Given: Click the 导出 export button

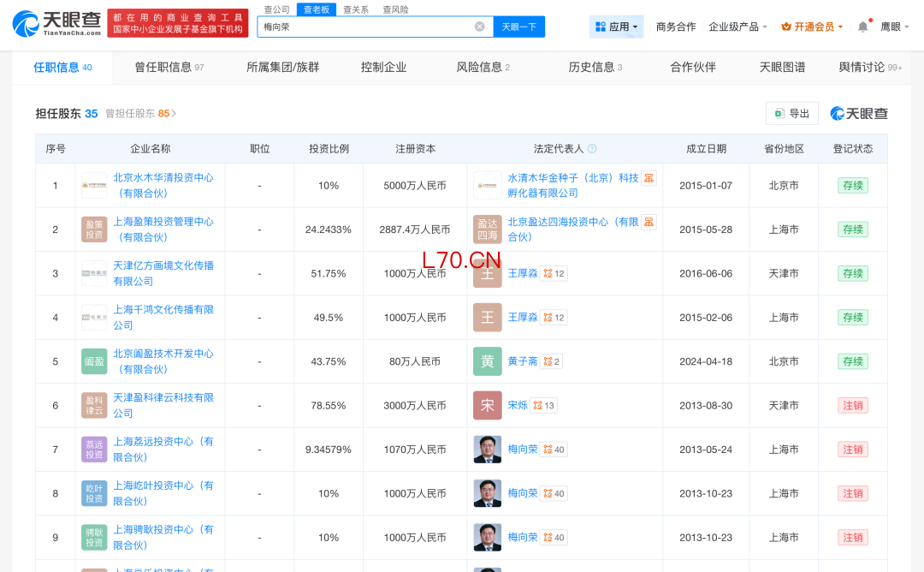Looking at the screenshot, I should click(x=792, y=113).
